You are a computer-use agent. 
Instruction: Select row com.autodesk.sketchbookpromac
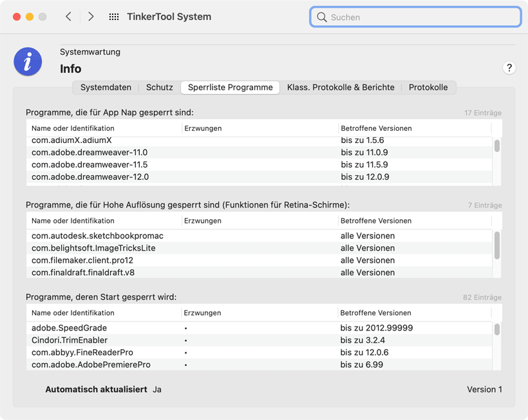[259, 236]
